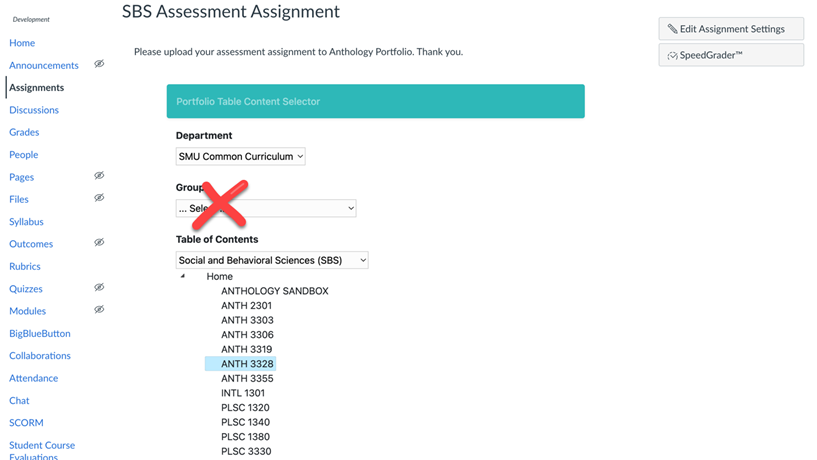Click the Edit Assignment Settings button
817x460 pixels.
[731, 29]
